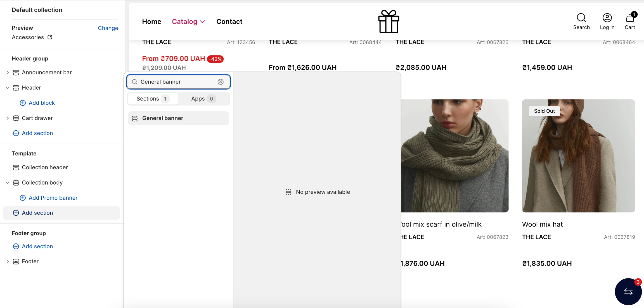Click the Wool mix hat thumbnail
The image size is (644, 308).
click(578, 156)
